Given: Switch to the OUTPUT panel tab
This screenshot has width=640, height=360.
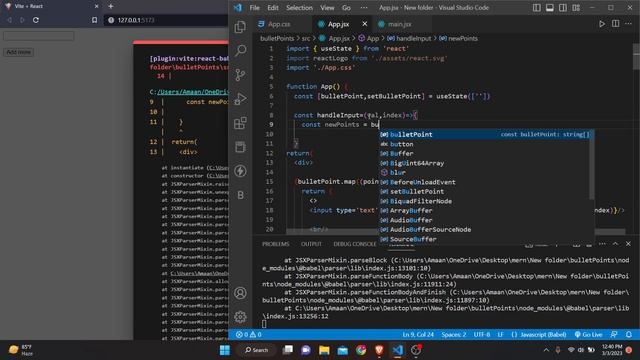Looking at the screenshot, I should [311, 244].
